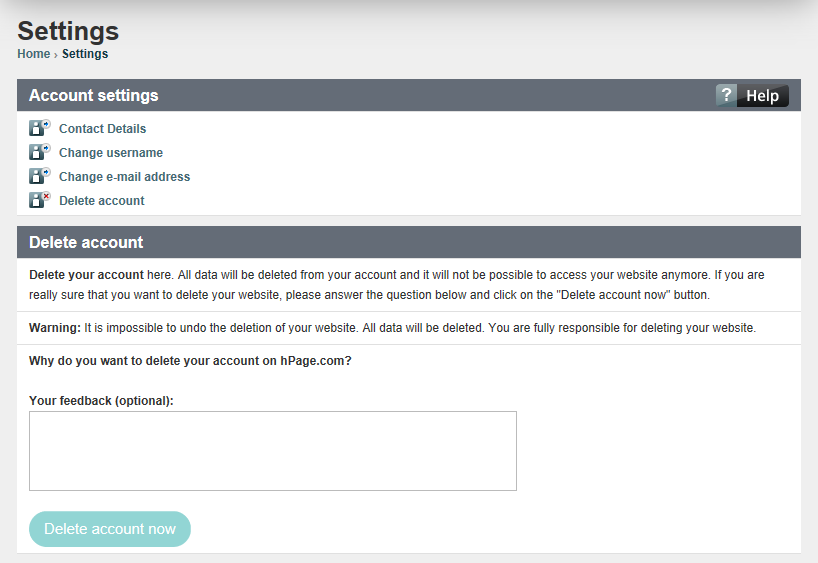Image resolution: width=818 pixels, height=563 pixels.
Task: Open the Contact Details link
Action: pyautogui.click(x=102, y=129)
